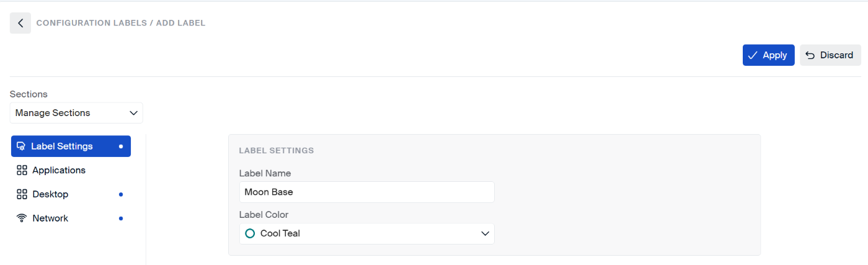Select the Desktop section
The image size is (868, 265).
50,194
